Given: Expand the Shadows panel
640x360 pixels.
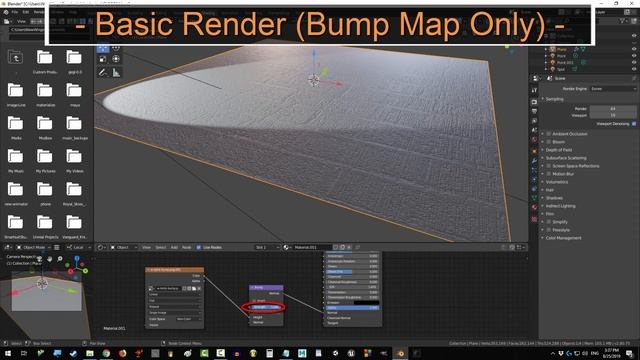Looking at the screenshot, I should 554,198.
